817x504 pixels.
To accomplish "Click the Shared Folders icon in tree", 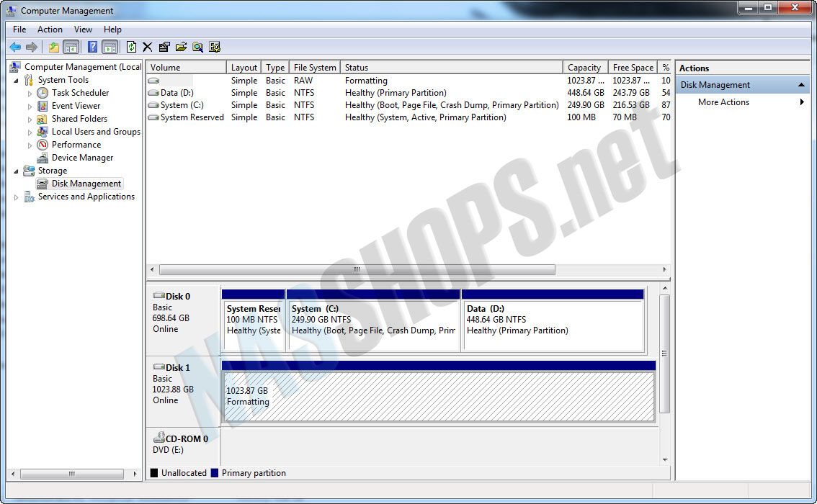I will point(43,119).
